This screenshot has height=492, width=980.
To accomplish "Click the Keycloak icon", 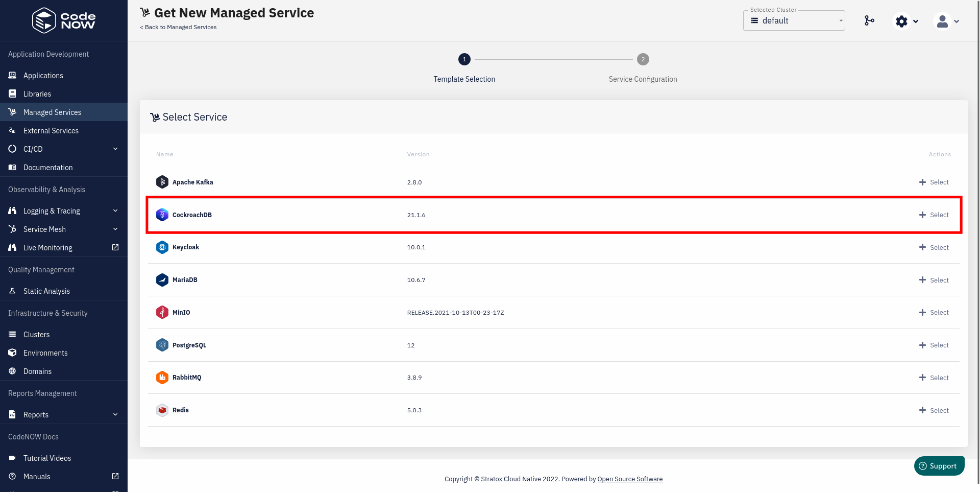I will [x=162, y=247].
